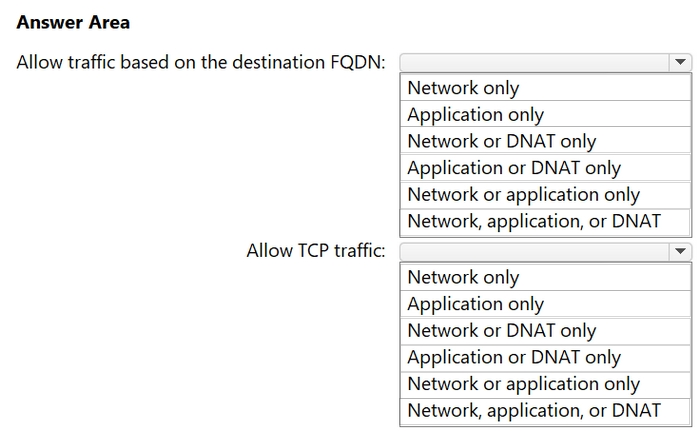Pick 'Network or application only' for TCP traffic

[546, 384]
